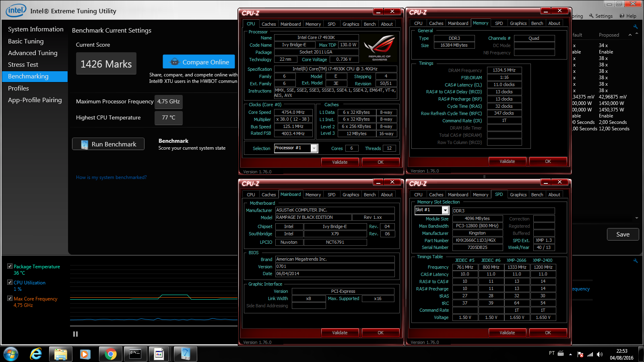The width and height of the screenshot is (644, 362).
Task: Open Profiles section
Action: pyautogui.click(x=19, y=88)
